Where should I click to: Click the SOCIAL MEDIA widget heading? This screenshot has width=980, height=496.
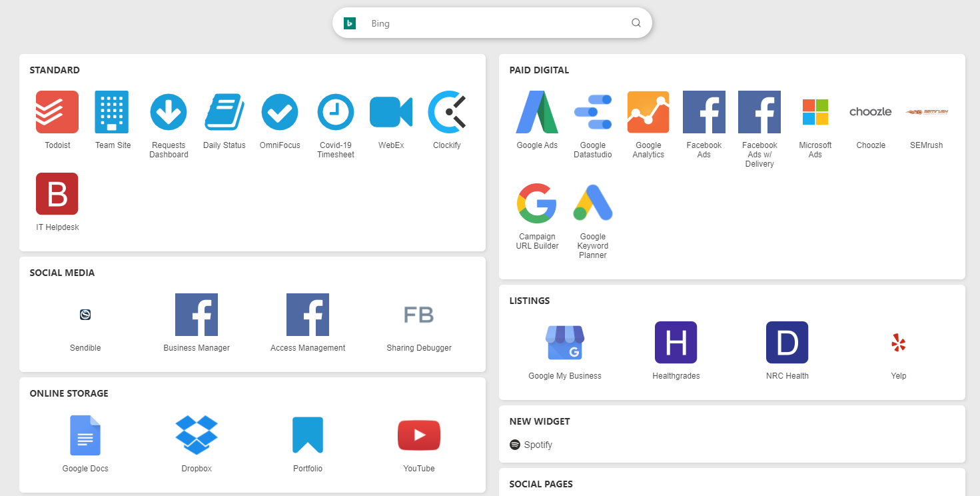[x=62, y=273]
